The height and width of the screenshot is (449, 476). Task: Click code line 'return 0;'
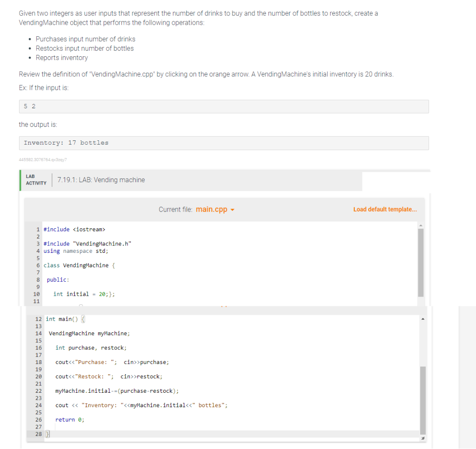coord(70,420)
